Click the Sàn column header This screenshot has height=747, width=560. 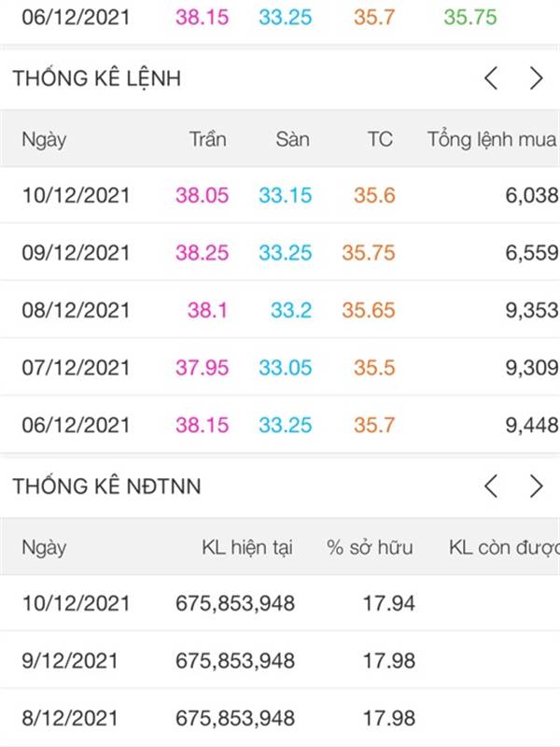(292, 140)
